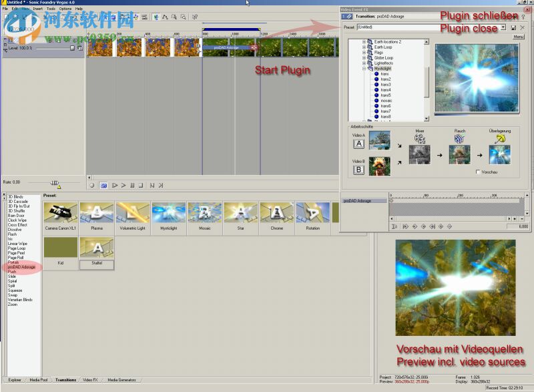This screenshot has height=392, width=534.
Task: Switch to the Explorer tab
Action: click(x=14, y=380)
